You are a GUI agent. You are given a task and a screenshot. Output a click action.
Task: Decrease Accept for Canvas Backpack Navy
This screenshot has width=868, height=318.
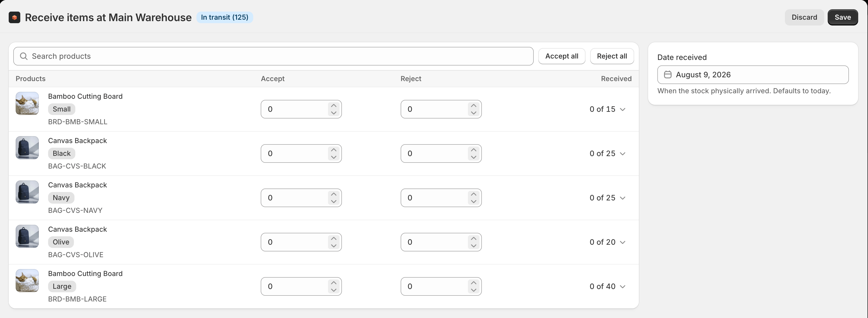coord(333,202)
